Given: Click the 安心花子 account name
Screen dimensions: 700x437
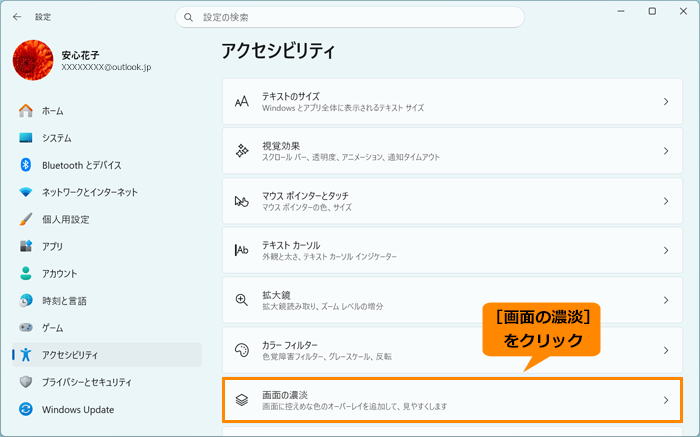Looking at the screenshot, I should [80, 55].
